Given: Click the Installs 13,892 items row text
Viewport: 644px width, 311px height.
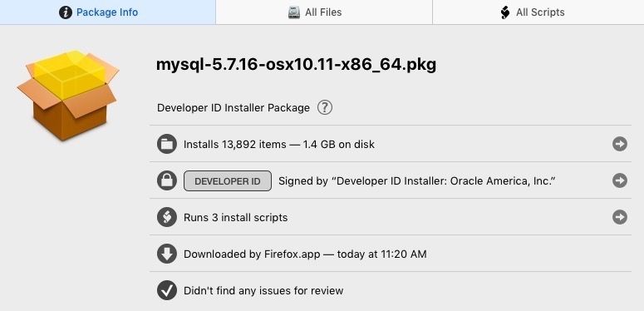Looking at the screenshot, I should click(x=279, y=145).
